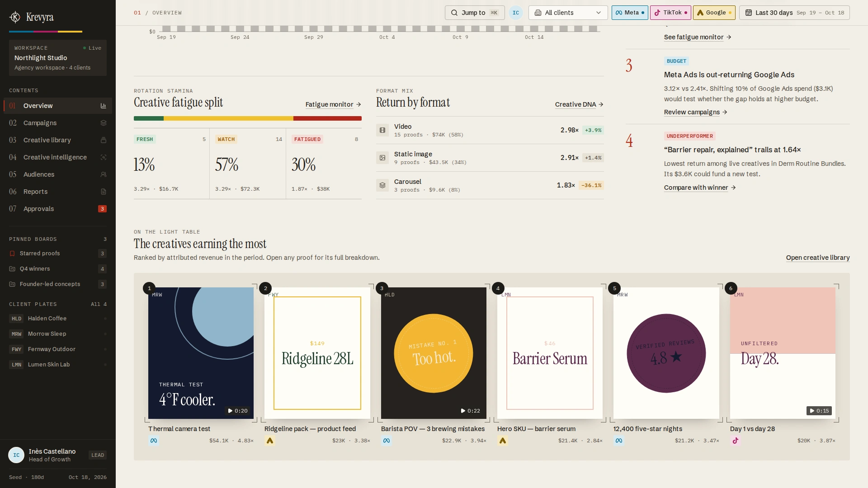
Task: Click the Creative library stack icon
Action: [x=103, y=140]
